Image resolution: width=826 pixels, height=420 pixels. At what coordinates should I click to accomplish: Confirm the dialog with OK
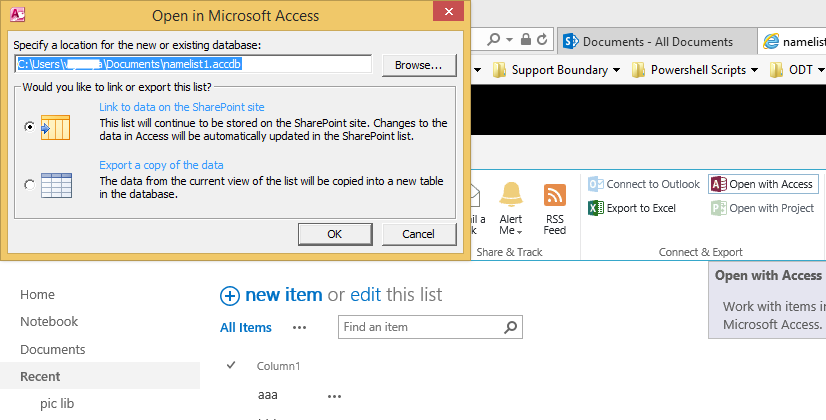[x=335, y=234]
